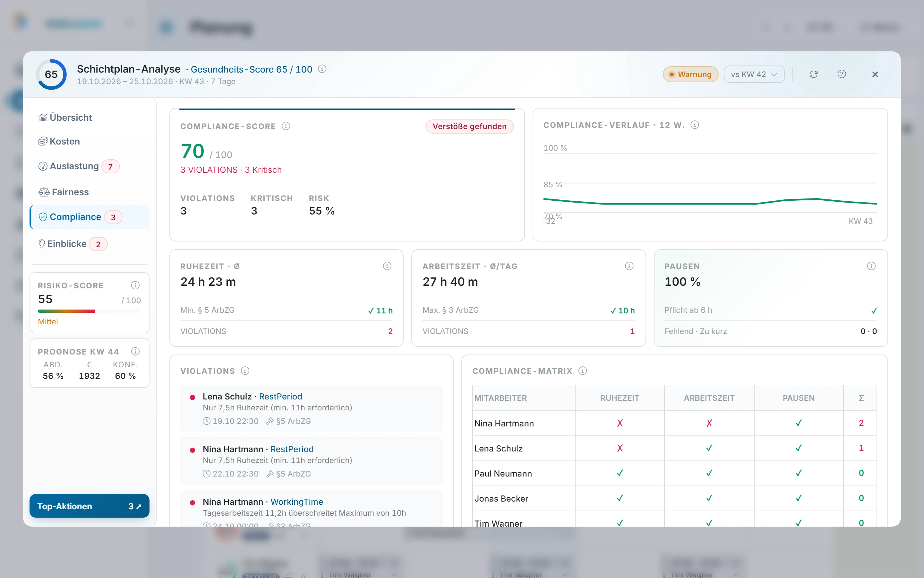Open the vs KW 42 comparison dropdown
The image size is (924, 578).
tap(754, 74)
